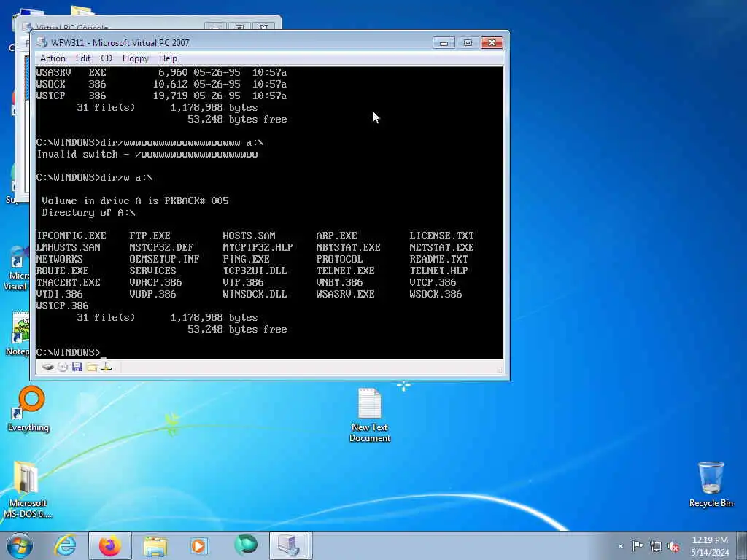Close the Virtual PC Console window behind

[x=263, y=26]
